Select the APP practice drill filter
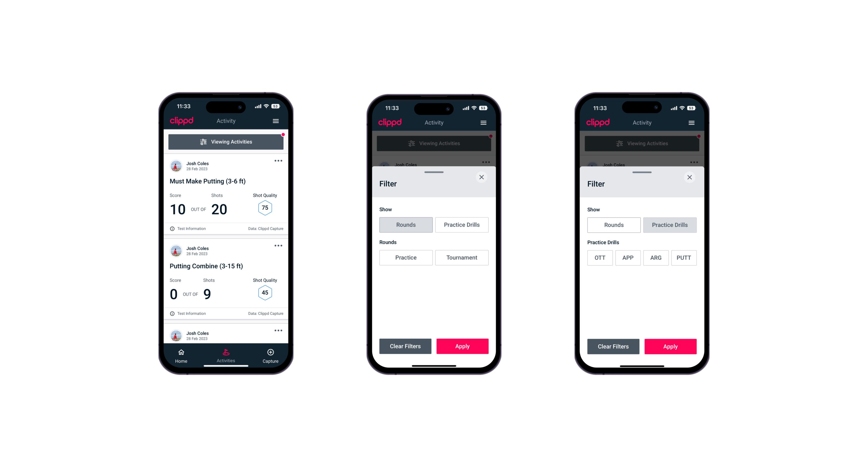The width and height of the screenshot is (868, 467). tap(628, 258)
